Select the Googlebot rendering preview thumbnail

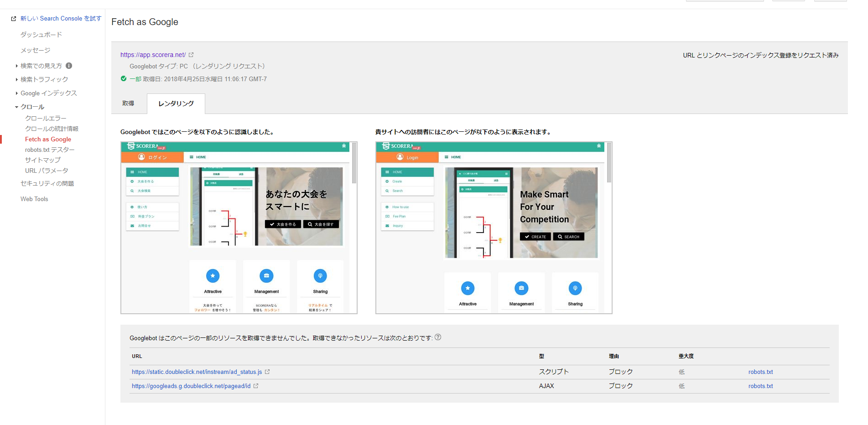(x=239, y=227)
